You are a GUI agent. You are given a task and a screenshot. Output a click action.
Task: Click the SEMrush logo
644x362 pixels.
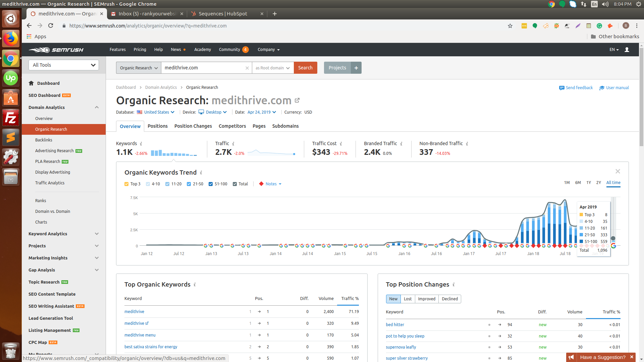(56, 50)
